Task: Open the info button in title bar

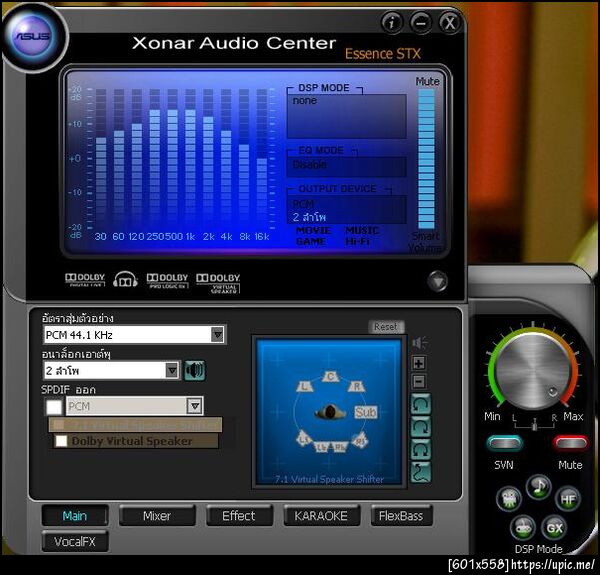Action: [x=392, y=23]
